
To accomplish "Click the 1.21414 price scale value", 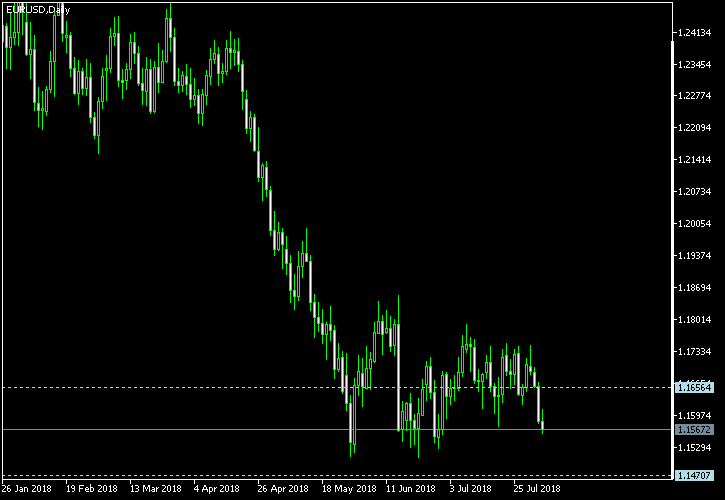I will click(x=694, y=160).
